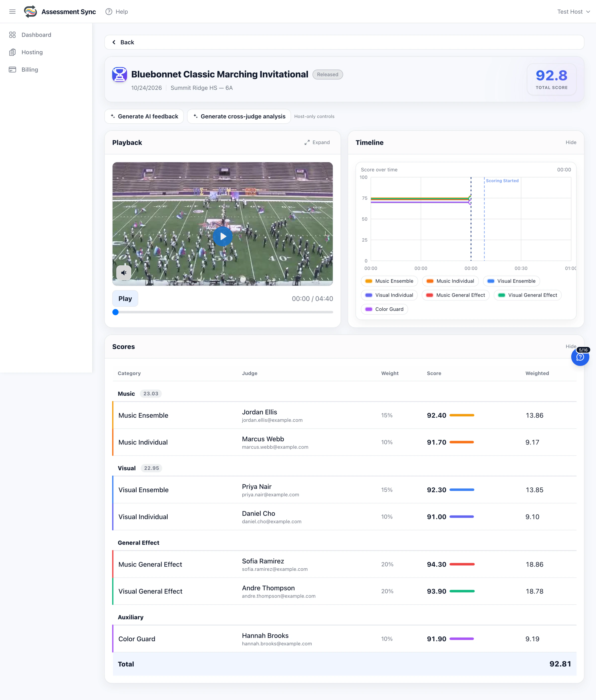Click the Judge column header

250,373
